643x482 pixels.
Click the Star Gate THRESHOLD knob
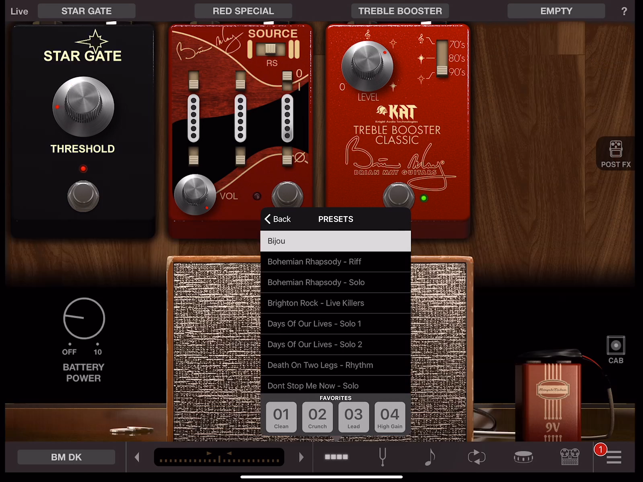(x=83, y=106)
